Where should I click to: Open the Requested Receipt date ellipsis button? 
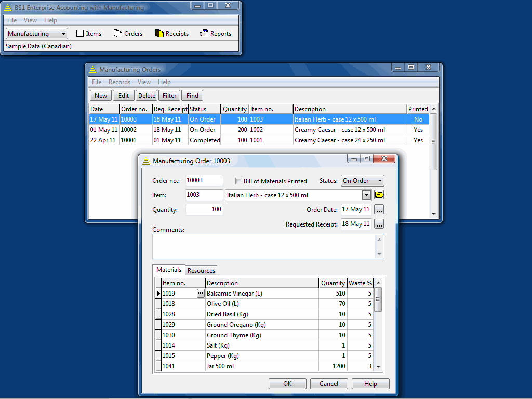(x=379, y=224)
